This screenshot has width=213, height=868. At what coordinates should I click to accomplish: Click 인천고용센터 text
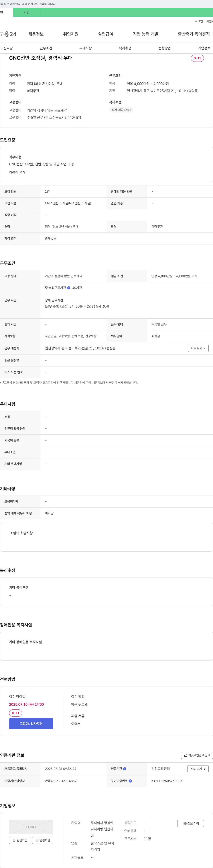coord(160,769)
